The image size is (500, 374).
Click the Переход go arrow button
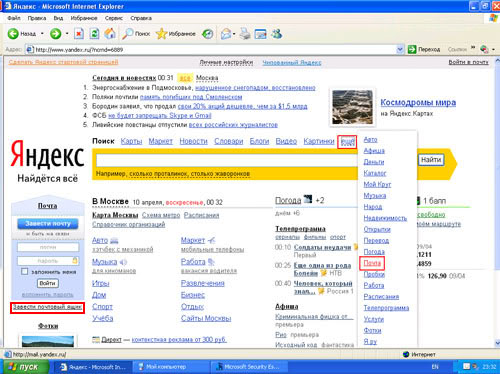coord(424,50)
